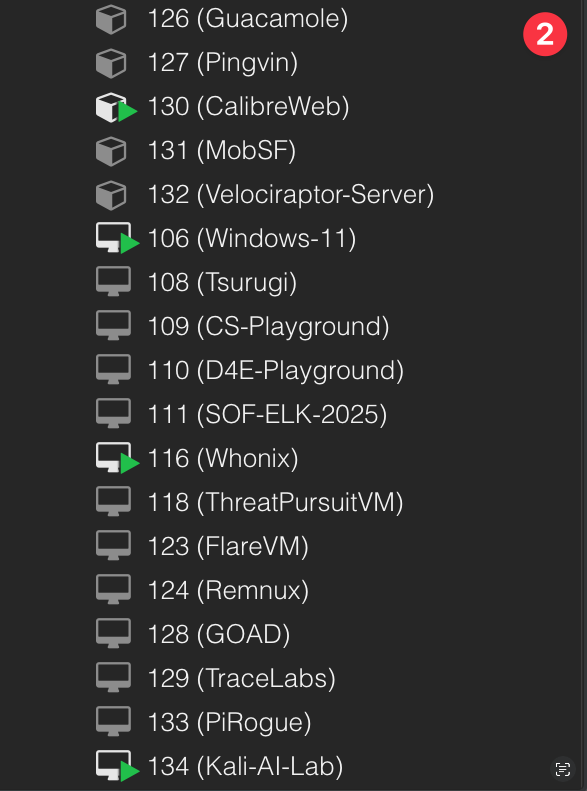Click the running VM icon for Windows-11

pos(117,238)
